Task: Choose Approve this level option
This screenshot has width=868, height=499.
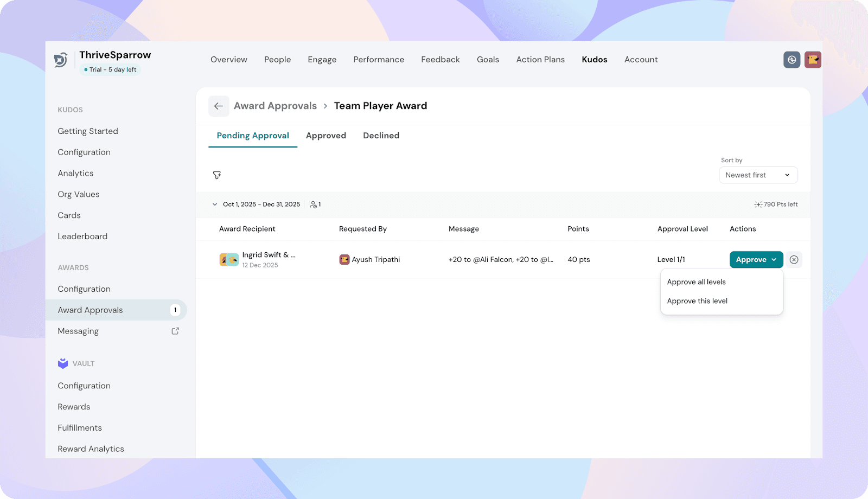Action: click(697, 301)
